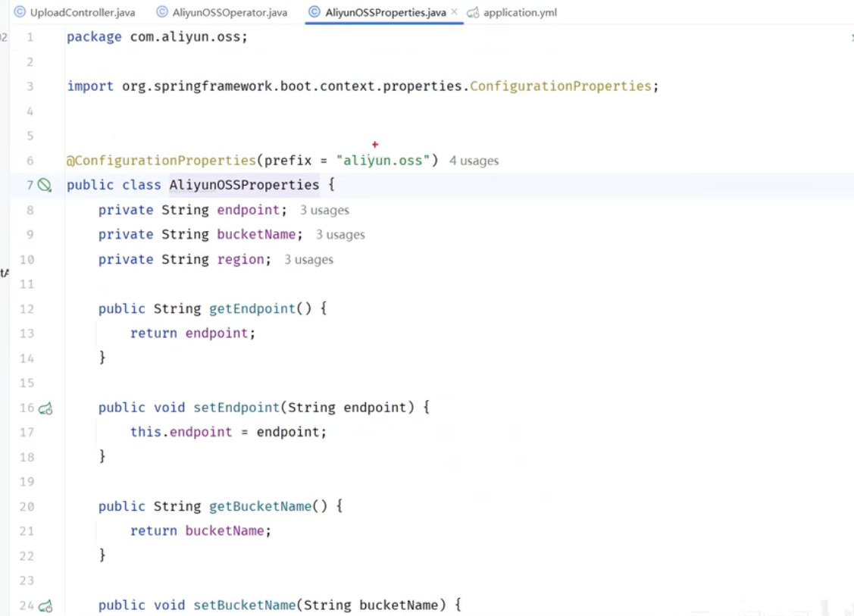Click the getEndpoint method name
This screenshot has width=854, height=616.
pos(252,309)
